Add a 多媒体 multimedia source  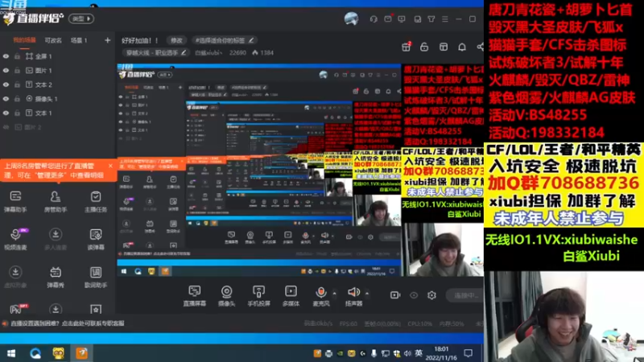pyautogui.click(x=291, y=295)
